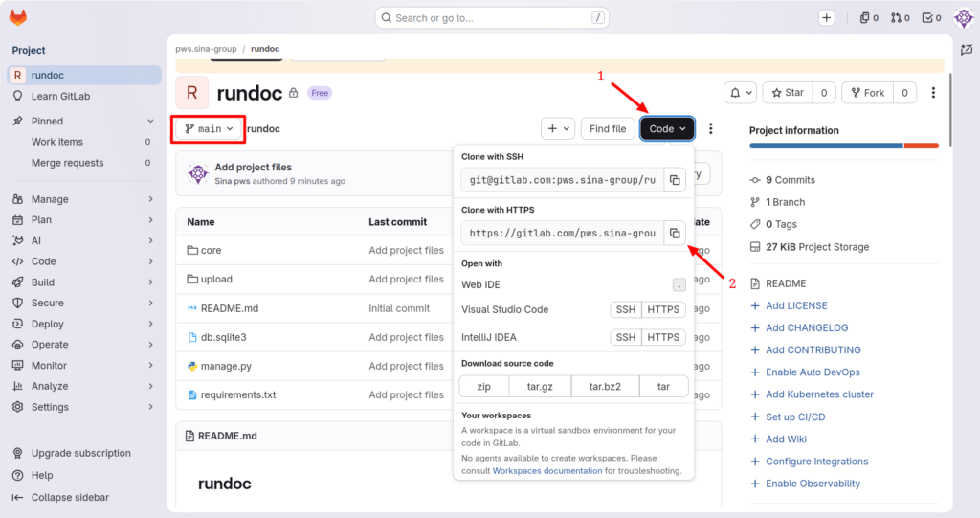The height and width of the screenshot is (518, 980).
Task: Open Visual Studio Code via SSH
Action: point(626,309)
